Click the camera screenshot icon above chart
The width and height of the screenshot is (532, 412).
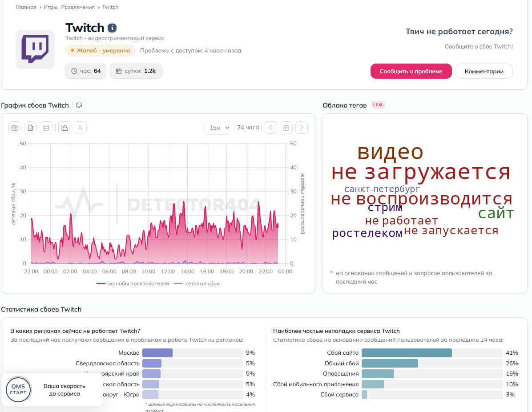(15, 128)
